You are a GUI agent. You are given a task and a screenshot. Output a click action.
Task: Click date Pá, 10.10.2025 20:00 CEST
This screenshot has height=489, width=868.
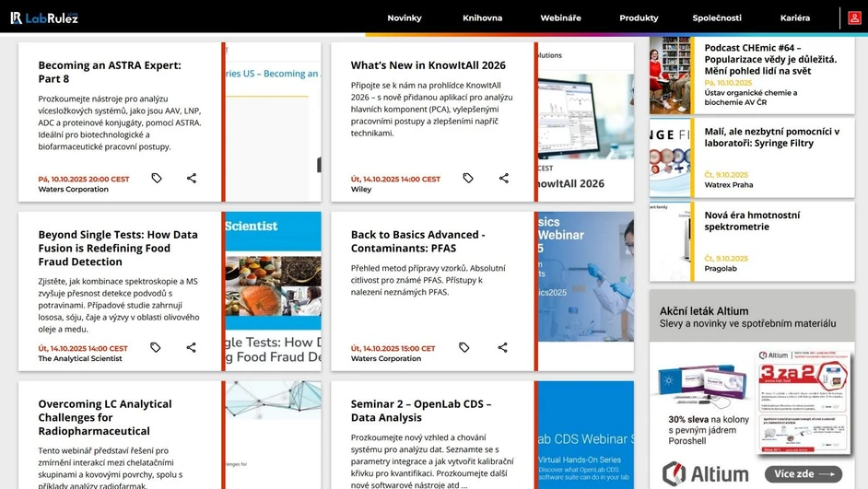pyautogui.click(x=84, y=180)
